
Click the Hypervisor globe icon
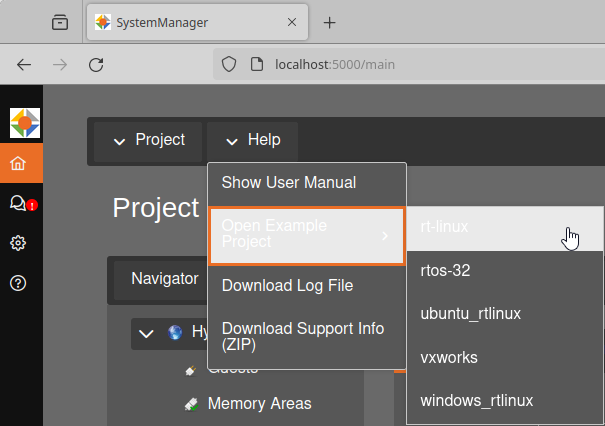(x=175, y=332)
